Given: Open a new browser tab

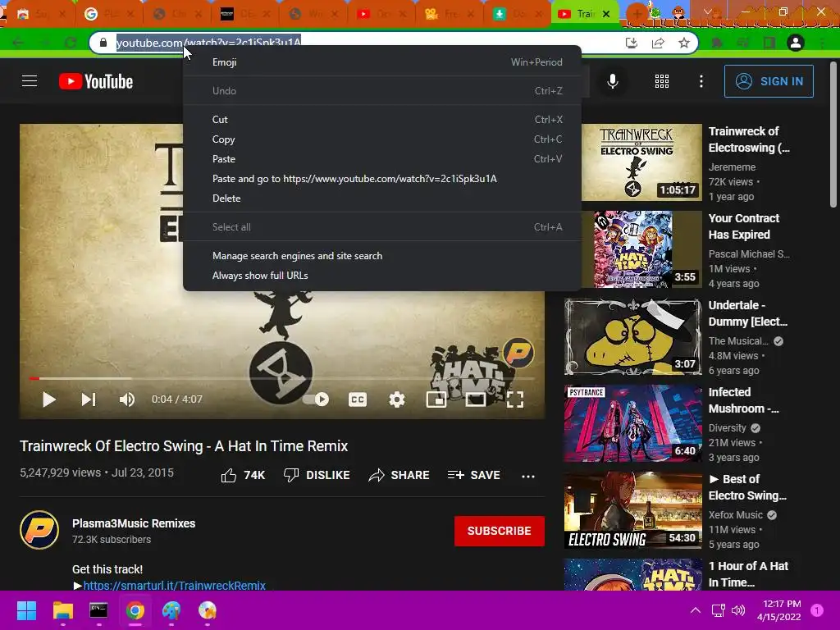Looking at the screenshot, I should click(637, 13).
